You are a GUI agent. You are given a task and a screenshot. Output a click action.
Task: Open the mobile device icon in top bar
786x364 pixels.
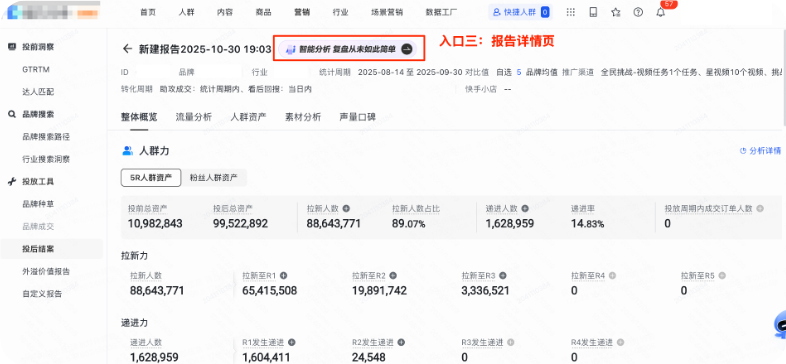pyautogui.click(x=594, y=13)
